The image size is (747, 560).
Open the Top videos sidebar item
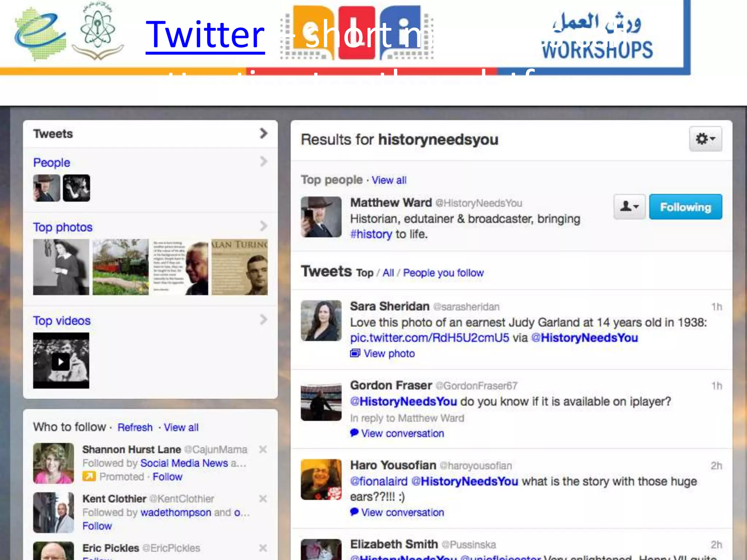[62, 321]
